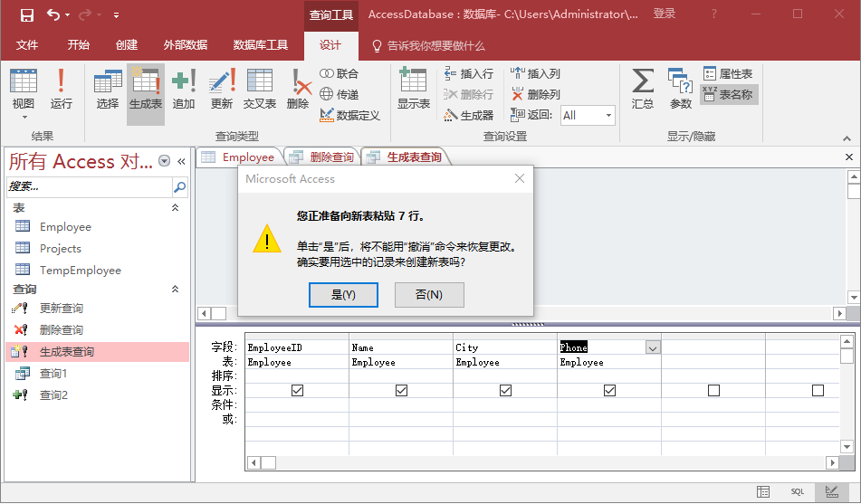The height and width of the screenshot is (504, 861).
Task: Open the 视图 (View) dropdown
Action: 24,115
